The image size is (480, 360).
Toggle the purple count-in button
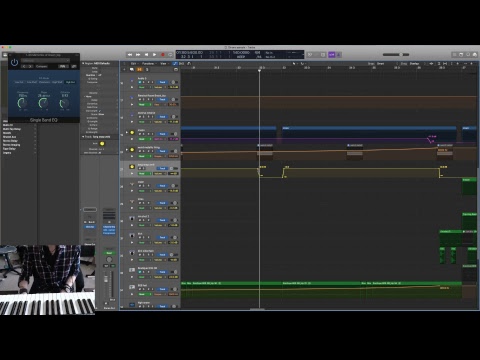tap(331, 55)
